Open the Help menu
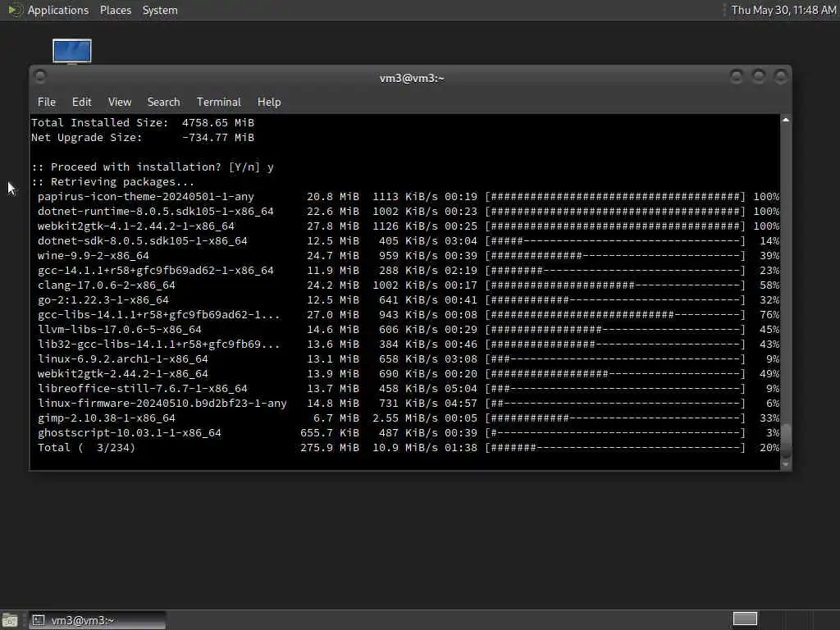840x630 pixels. [x=269, y=102]
